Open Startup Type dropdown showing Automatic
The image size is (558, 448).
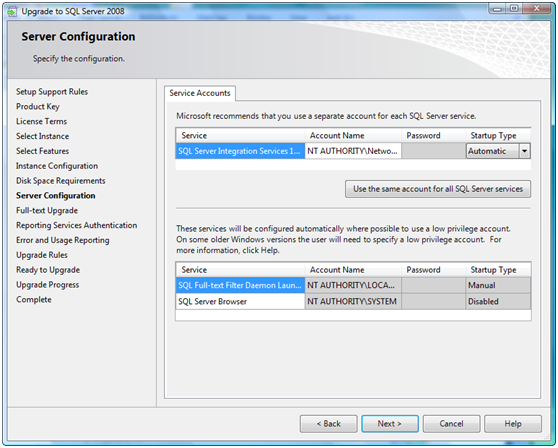(524, 151)
